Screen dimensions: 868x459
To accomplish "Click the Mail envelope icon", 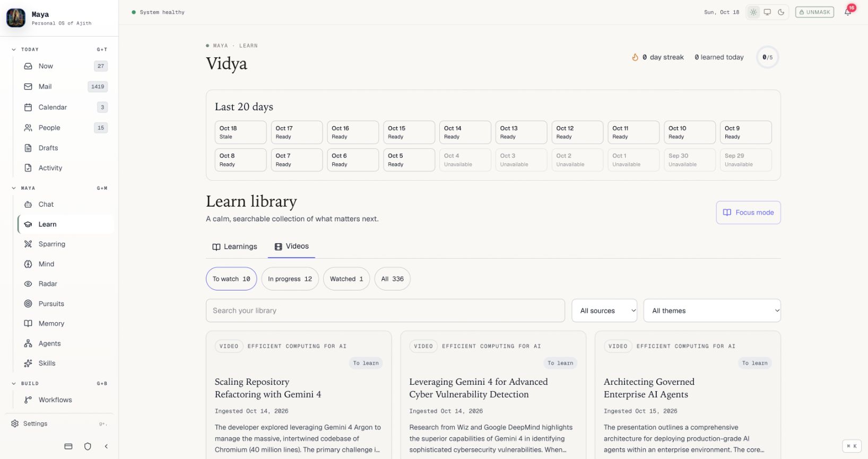I will point(28,86).
